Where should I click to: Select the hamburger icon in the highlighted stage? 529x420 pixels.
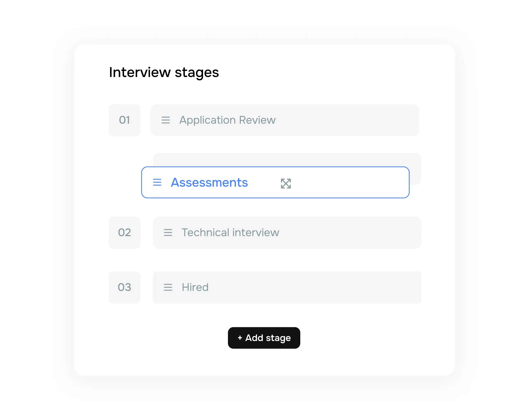point(157,183)
